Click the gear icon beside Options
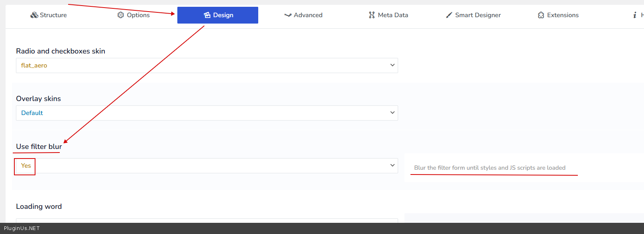This screenshot has height=234, width=644. click(121, 15)
